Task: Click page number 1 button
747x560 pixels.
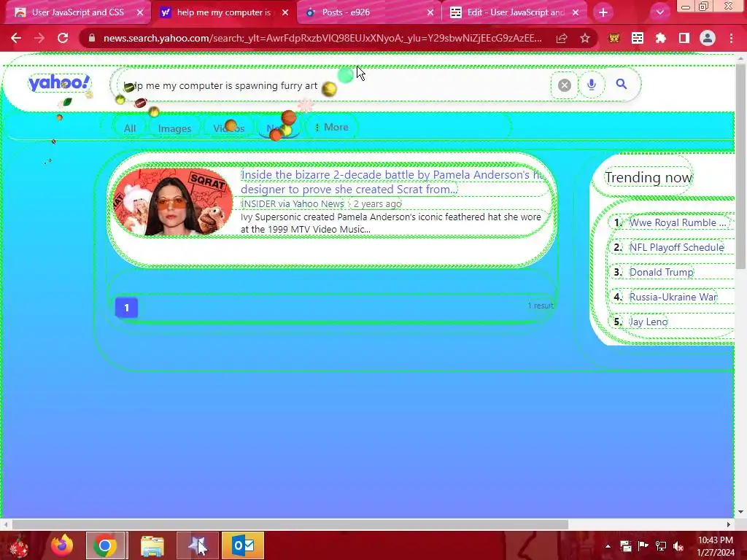Action: (x=127, y=308)
